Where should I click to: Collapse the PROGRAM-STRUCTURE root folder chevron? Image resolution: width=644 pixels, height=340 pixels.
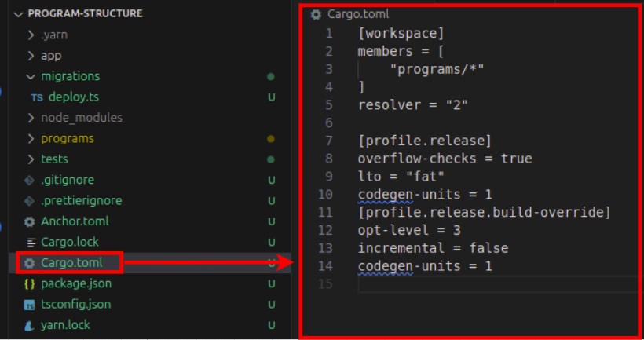pyautogui.click(x=17, y=14)
